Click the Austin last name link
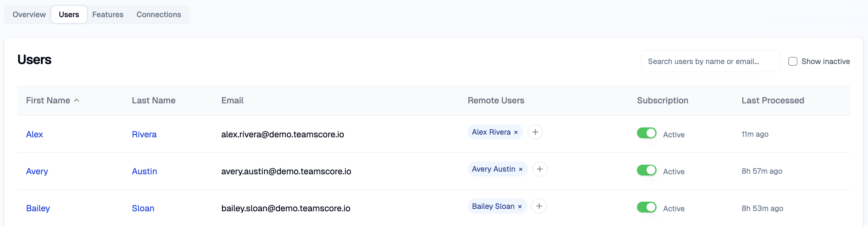 [144, 172]
